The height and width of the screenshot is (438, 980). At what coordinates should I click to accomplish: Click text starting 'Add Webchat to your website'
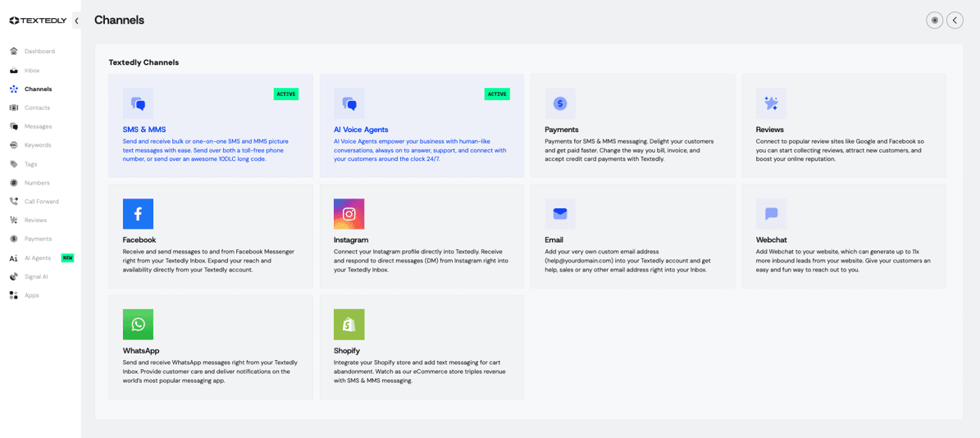844,261
